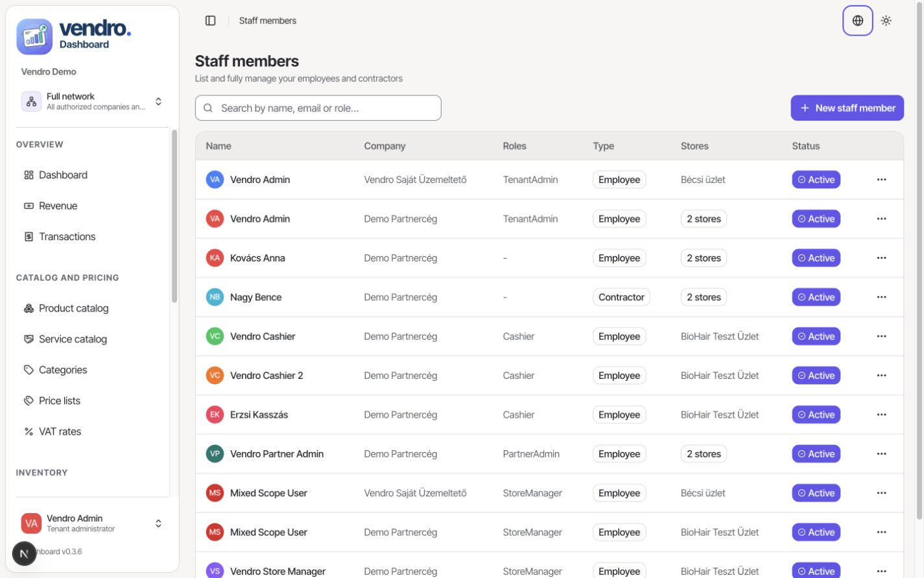Click the Vendro Partner Admin VP avatar
The image size is (924, 578).
215,454
